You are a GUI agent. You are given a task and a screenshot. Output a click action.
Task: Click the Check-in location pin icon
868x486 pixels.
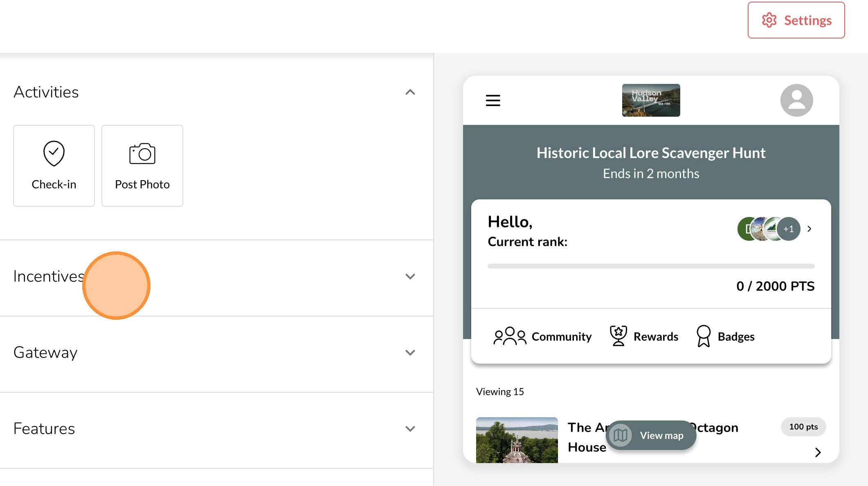click(x=54, y=154)
